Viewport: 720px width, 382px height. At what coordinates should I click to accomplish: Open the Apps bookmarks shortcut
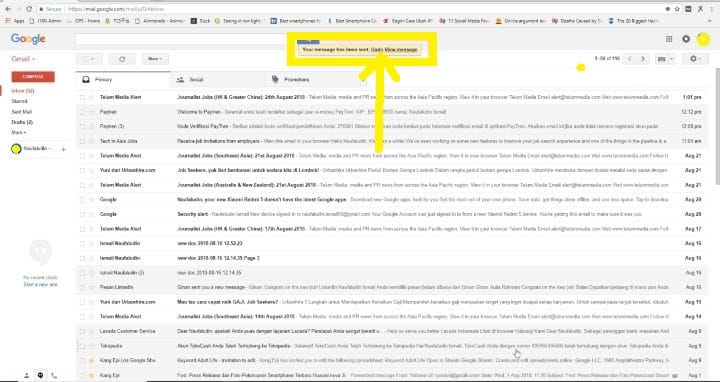tap(15, 21)
